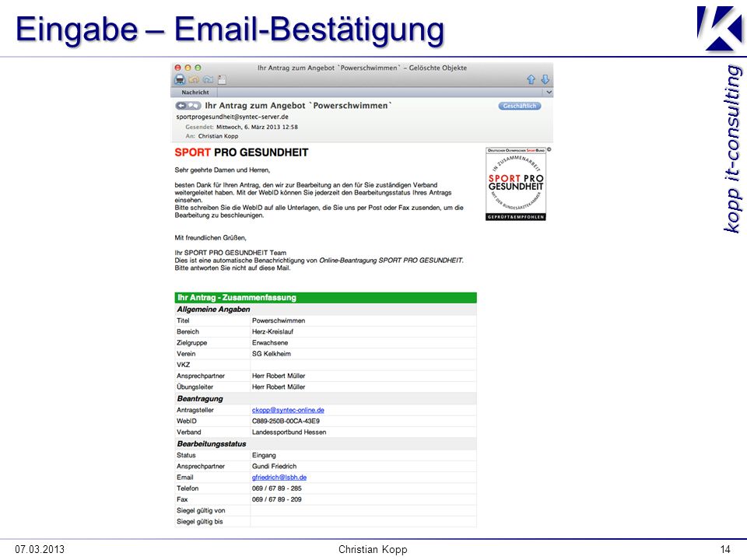This screenshot has height=560, width=747.
Task: Click the 'Allgemeine Angaben' section heading
Action: tap(213, 310)
